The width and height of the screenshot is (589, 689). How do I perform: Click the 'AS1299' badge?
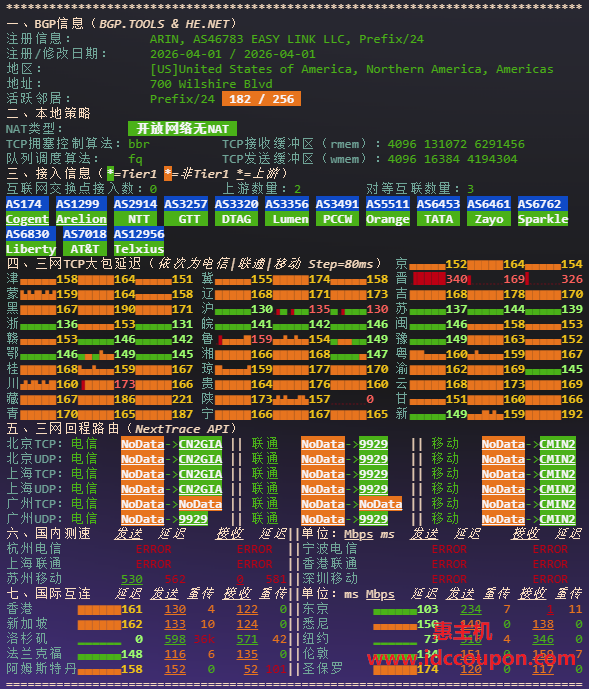pyautogui.click(x=81, y=204)
